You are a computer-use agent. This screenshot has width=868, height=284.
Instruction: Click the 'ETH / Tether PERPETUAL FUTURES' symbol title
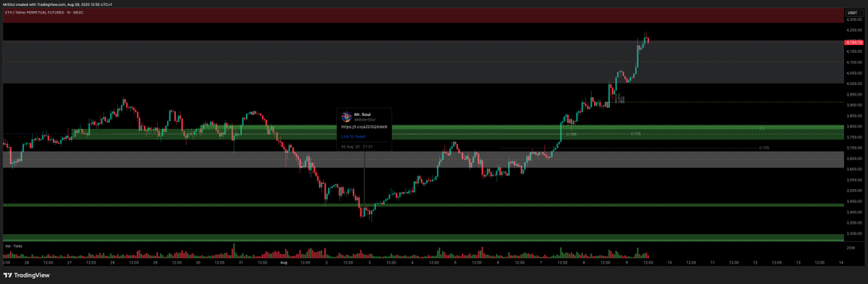click(35, 12)
